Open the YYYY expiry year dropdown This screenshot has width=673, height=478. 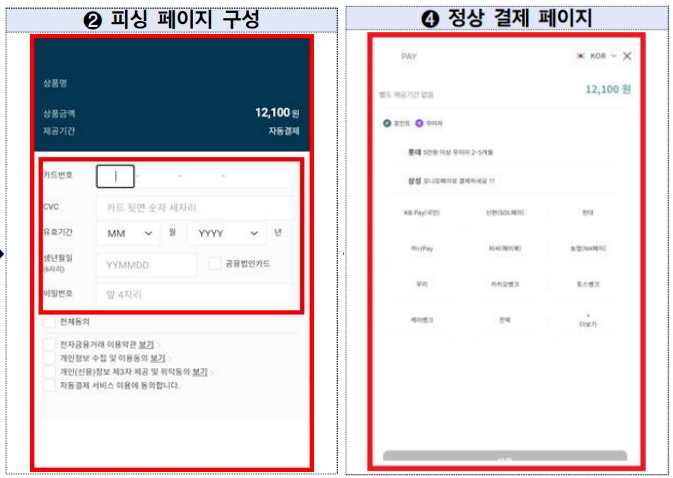[x=227, y=233]
